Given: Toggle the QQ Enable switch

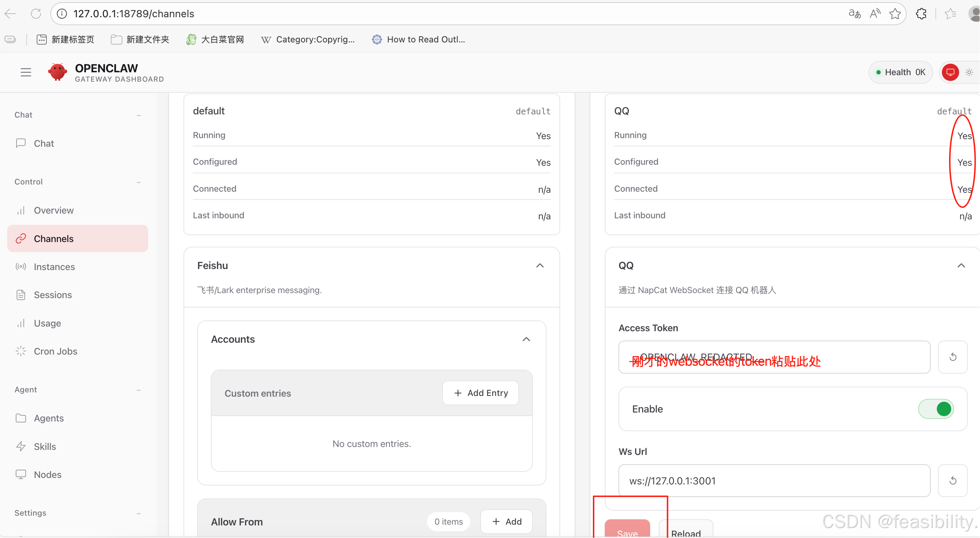Looking at the screenshot, I should coord(935,409).
